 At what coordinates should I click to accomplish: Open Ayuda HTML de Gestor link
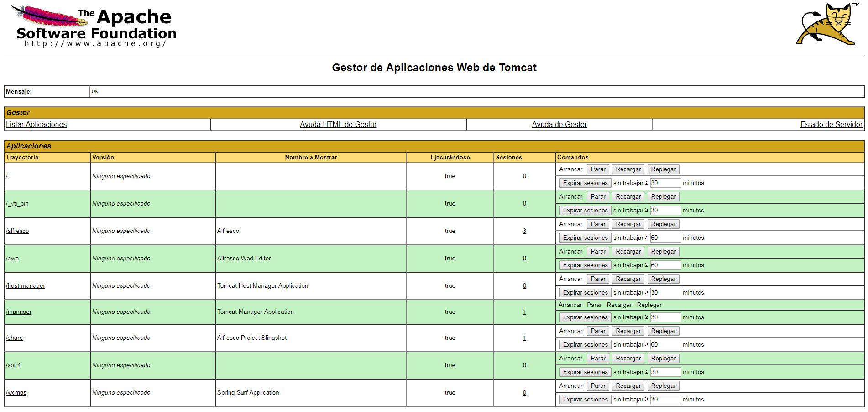tap(338, 125)
